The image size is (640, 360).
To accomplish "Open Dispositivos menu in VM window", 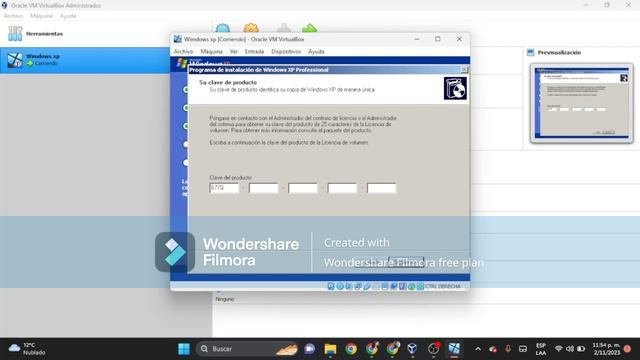I will 286,52.
